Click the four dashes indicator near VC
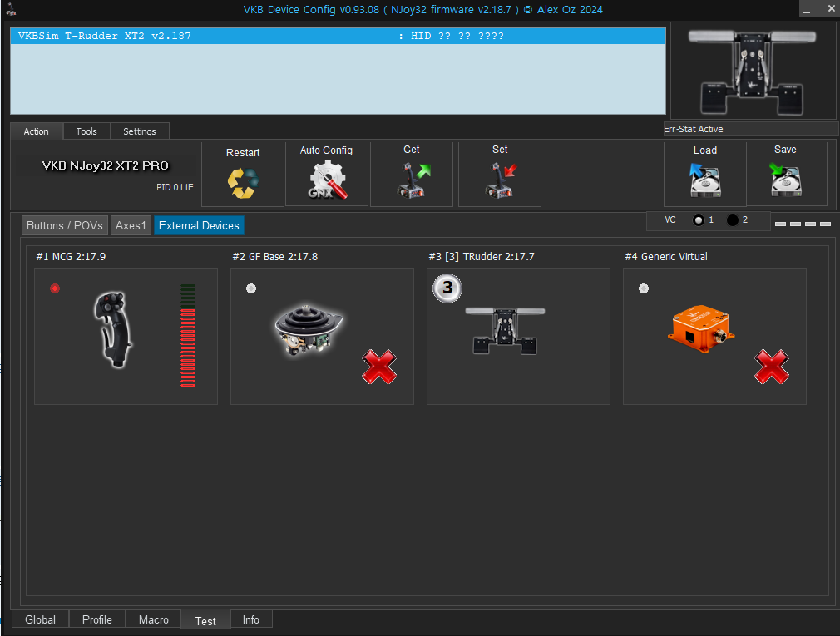This screenshot has height=636, width=840. (803, 224)
